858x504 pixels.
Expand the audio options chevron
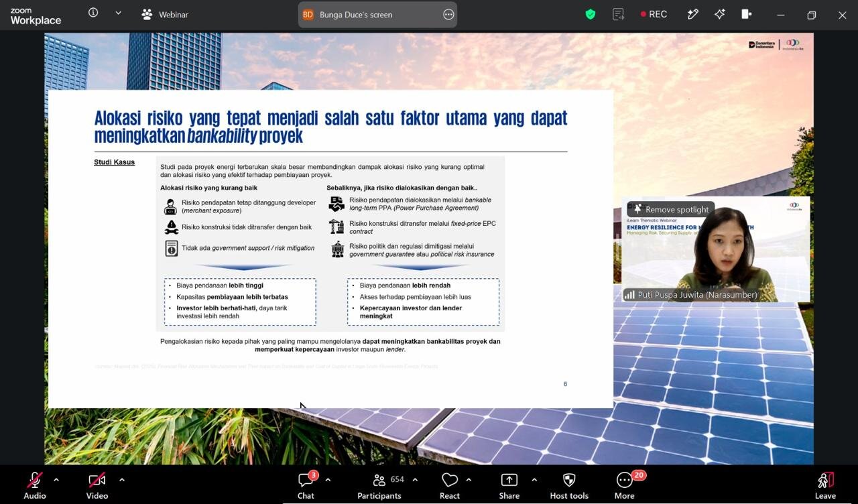56,479
